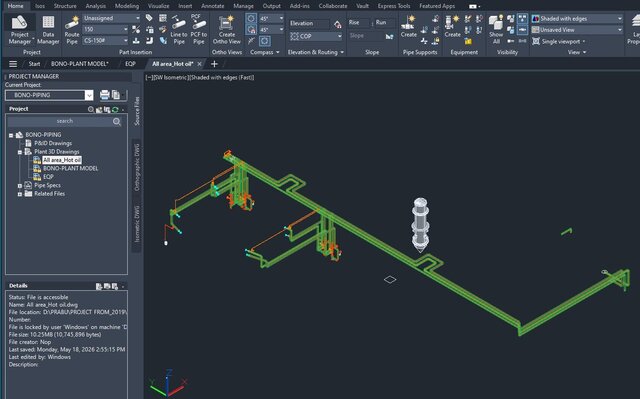Click the yellow equipment icon below Equipment tools

pos(468,41)
